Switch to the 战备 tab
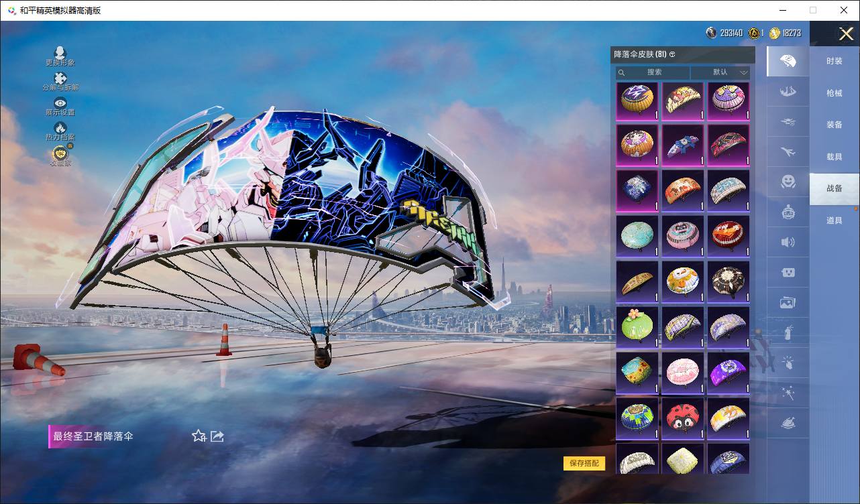Screen dimensions: 860x504 (835, 188)
